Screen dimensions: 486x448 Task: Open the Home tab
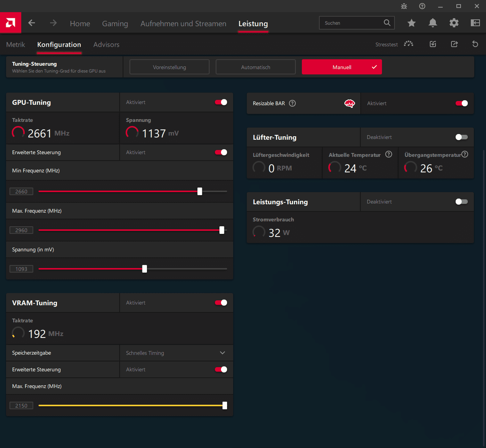[x=80, y=24]
